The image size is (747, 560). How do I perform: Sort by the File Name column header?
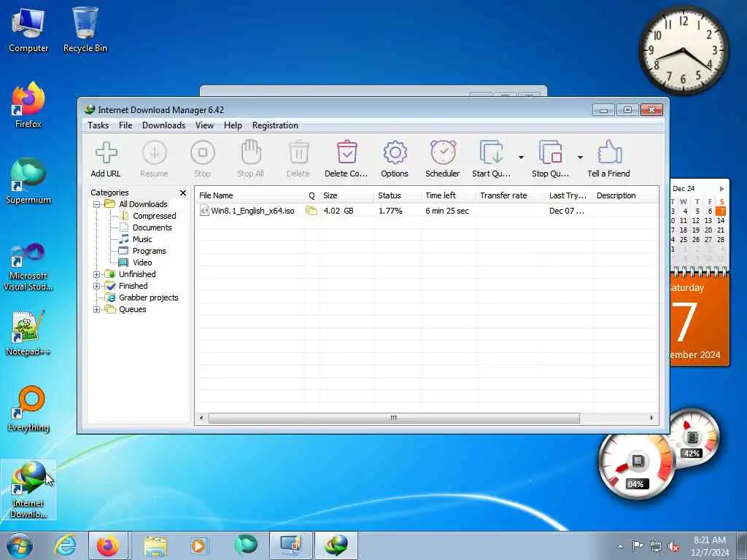pyautogui.click(x=250, y=195)
